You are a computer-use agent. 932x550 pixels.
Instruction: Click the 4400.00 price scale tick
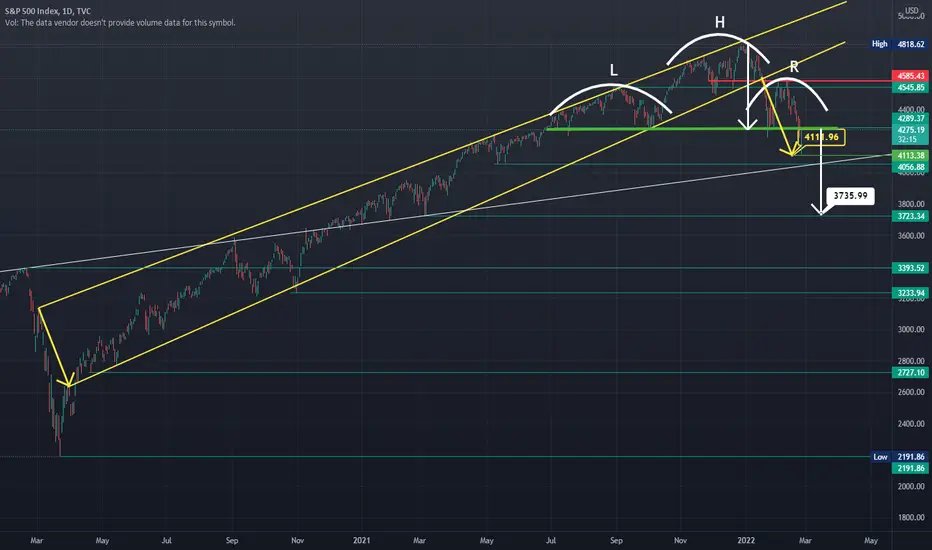[x=911, y=109]
